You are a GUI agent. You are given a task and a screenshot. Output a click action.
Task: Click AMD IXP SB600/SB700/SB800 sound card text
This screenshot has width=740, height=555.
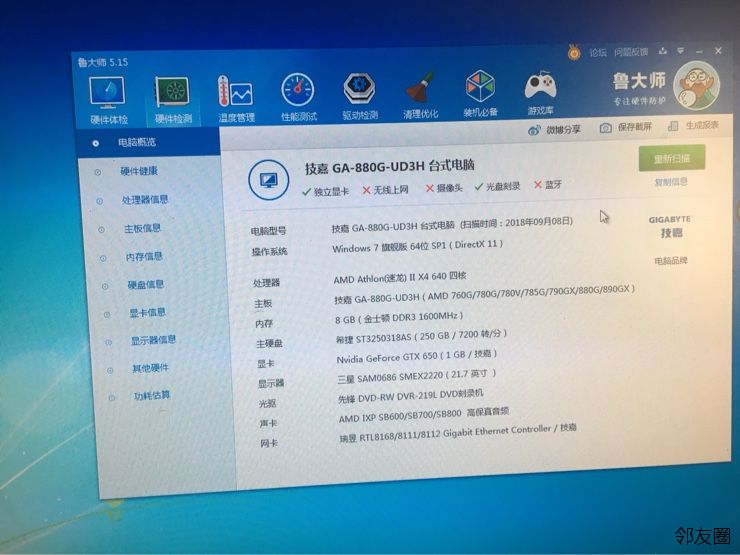pyautogui.click(x=424, y=416)
